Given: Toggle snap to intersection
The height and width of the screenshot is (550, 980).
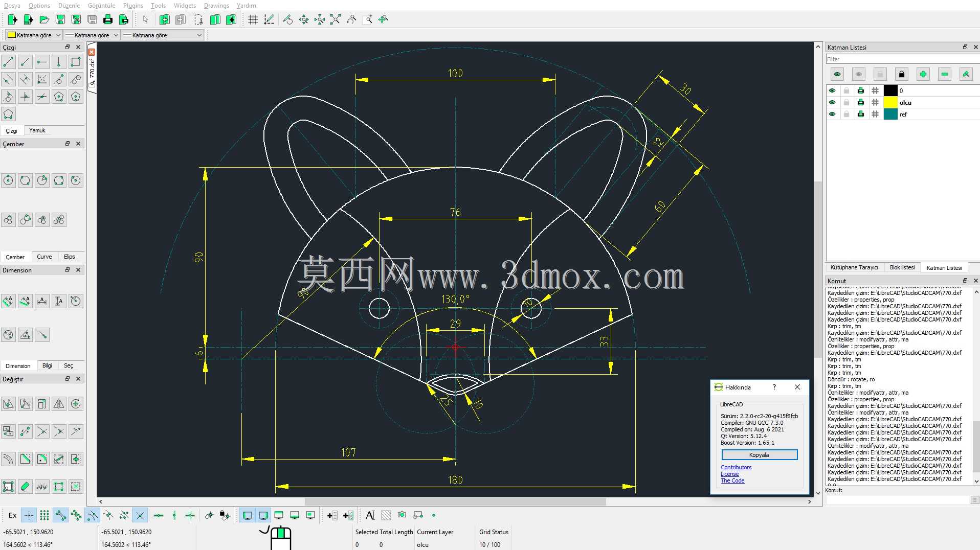Looking at the screenshot, I should pos(140,515).
